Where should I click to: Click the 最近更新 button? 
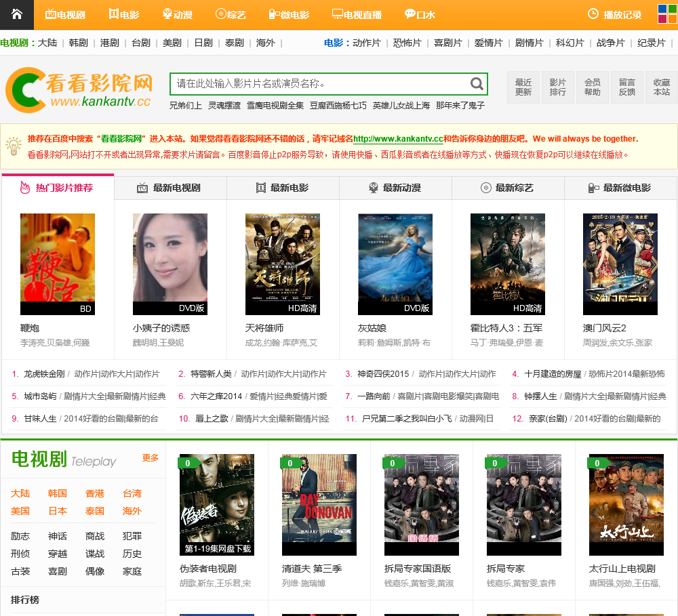tap(523, 87)
